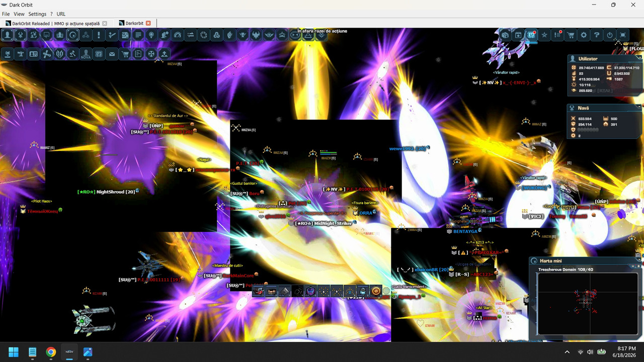Open the user profile silhouette icon
This screenshot has height=362, width=644.
click(8, 35)
